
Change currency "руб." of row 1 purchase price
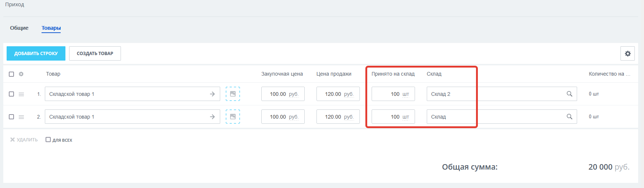coord(293,94)
